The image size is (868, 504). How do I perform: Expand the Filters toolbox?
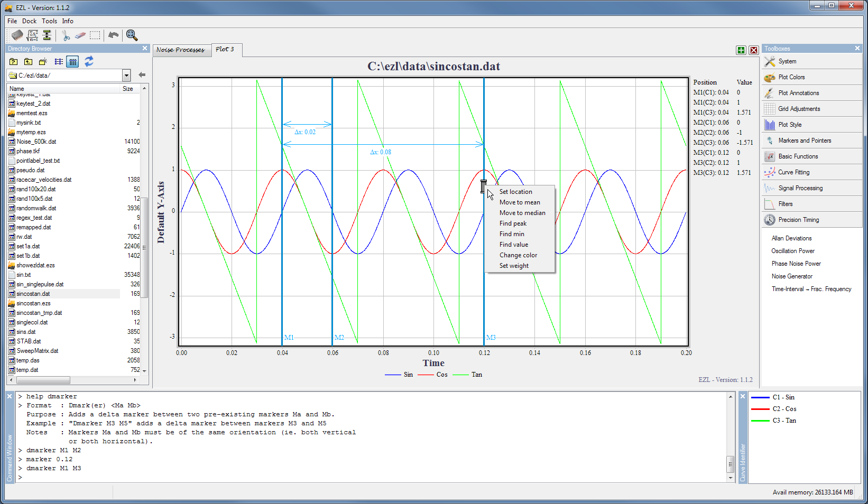pos(812,204)
